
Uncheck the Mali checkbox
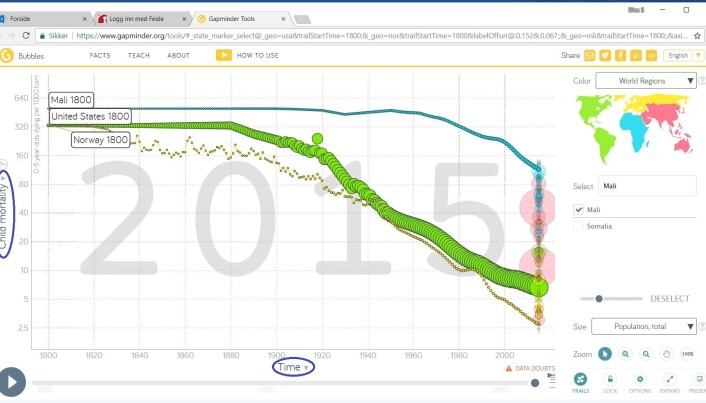point(579,209)
